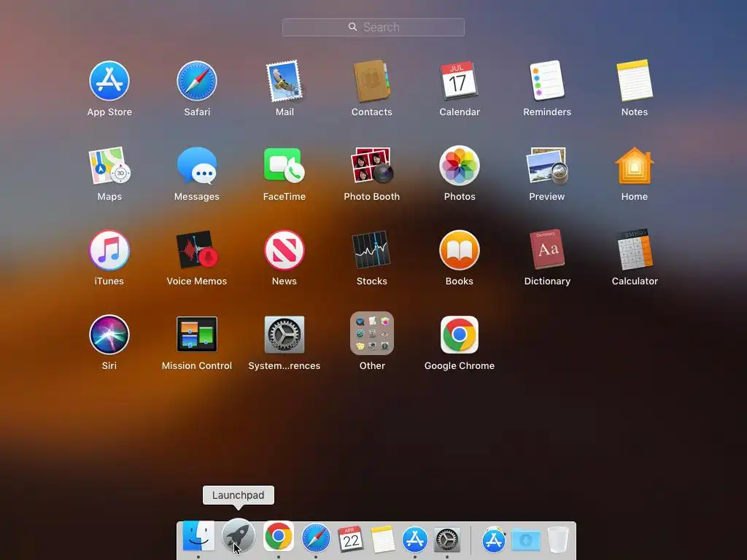The width and height of the screenshot is (747, 560).
Task: Open the Dictionary app
Action: pos(547,249)
